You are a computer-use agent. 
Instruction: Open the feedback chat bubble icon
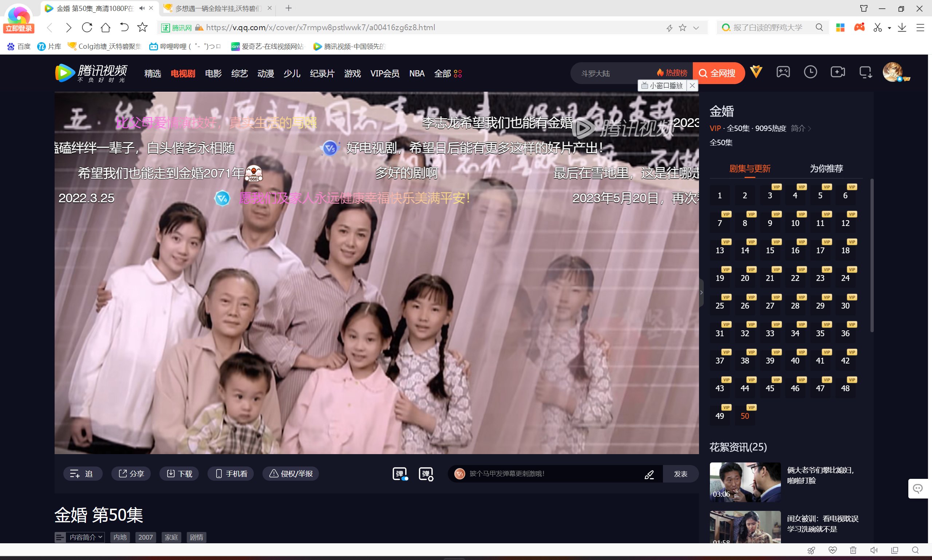[x=918, y=489]
